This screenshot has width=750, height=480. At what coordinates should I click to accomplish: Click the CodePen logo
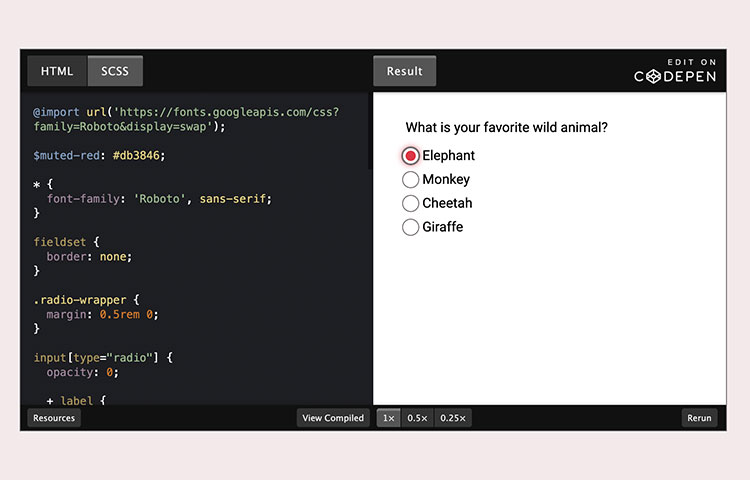(675, 77)
